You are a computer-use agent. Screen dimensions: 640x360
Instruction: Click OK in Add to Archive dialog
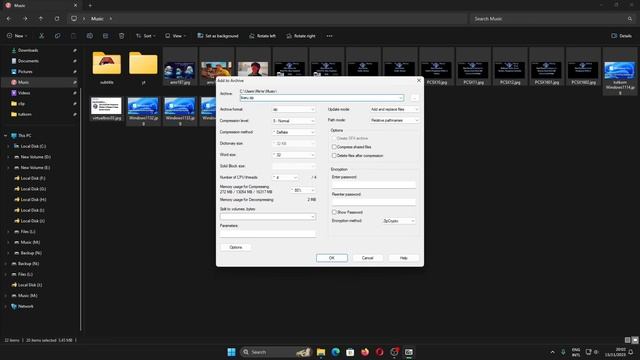click(x=332, y=258)
